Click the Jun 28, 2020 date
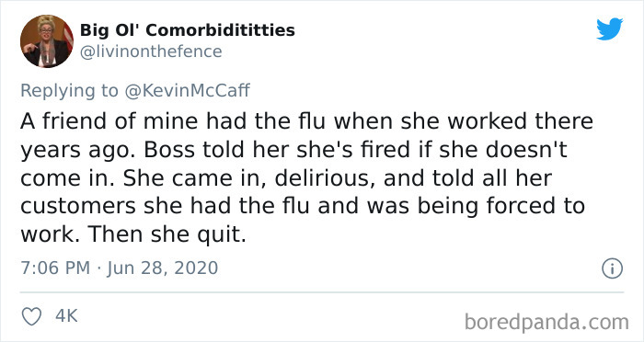Screen dimensions: 644x342 tap(163, 268)
